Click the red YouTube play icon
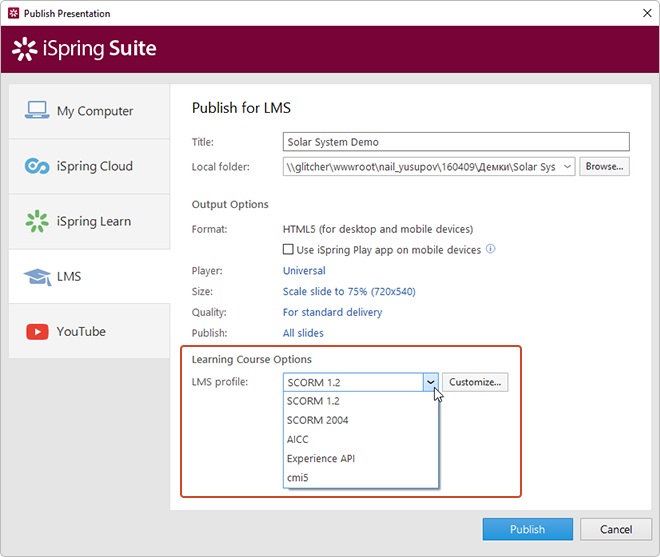 tap(37, 332)
